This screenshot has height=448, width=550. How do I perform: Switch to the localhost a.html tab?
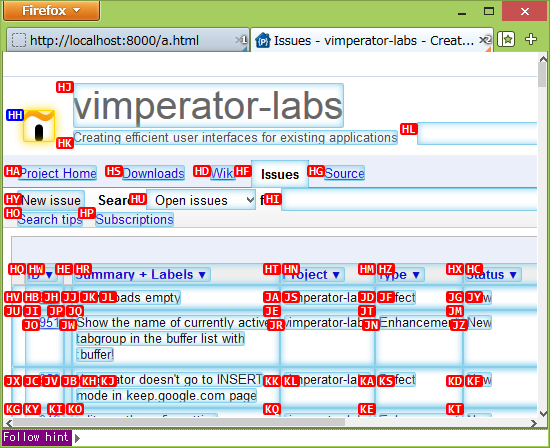(x=127, y=40)
